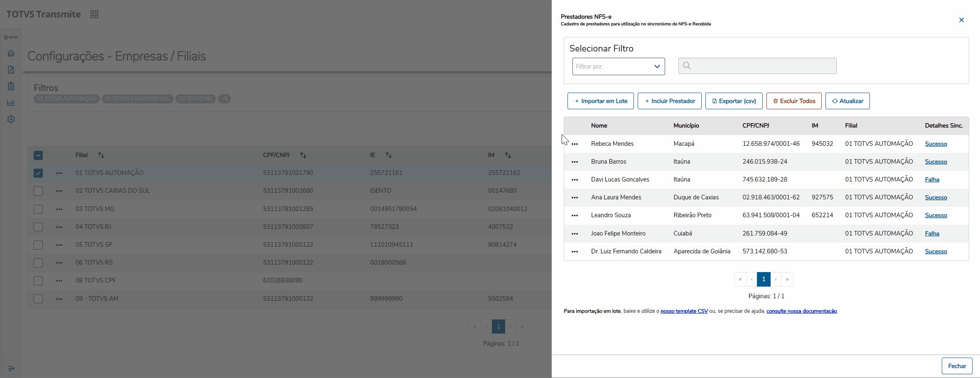Open the settings gear in sidebar
The width and height of the screenshot is (980, 378).
[11, 119]
